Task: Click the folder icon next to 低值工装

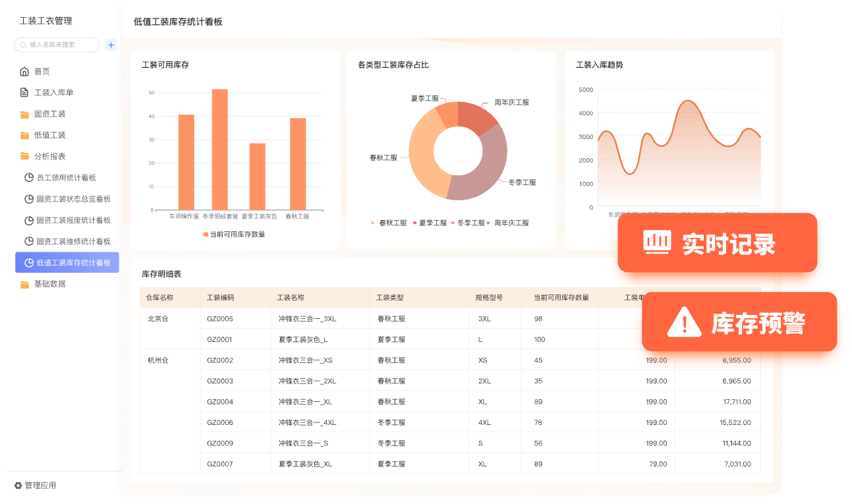Action: 24,136
